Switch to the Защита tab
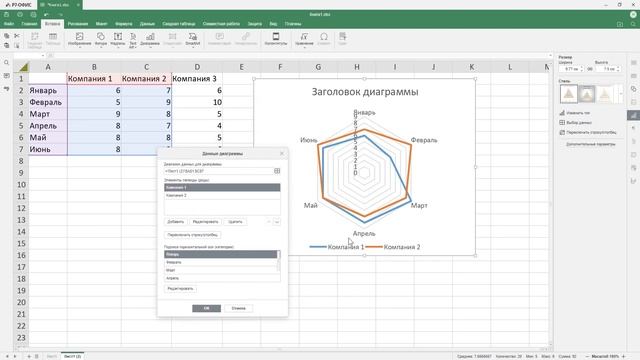The image size is (640, 360). [x=255, y=24]
